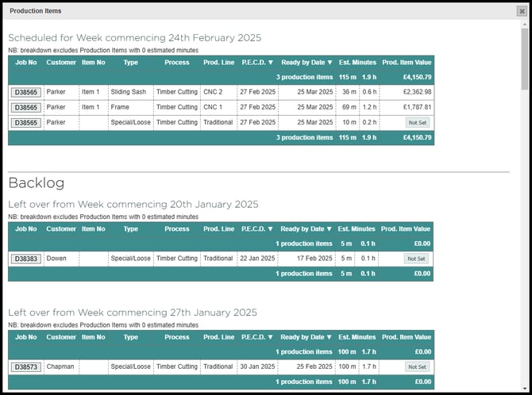Open job D38573 for customer Chapman
The height and width of the screenshot is (395, 532).
pyautogui.click(x=26, y=367)
